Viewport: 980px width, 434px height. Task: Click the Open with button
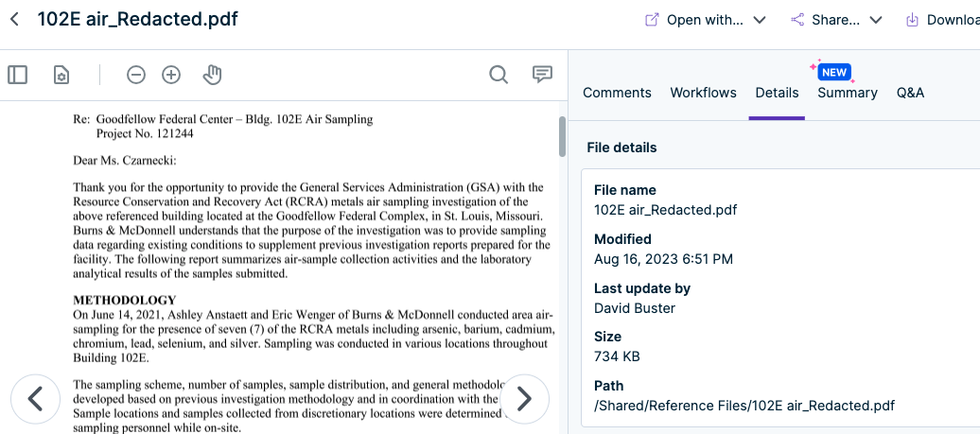[694, 20]
